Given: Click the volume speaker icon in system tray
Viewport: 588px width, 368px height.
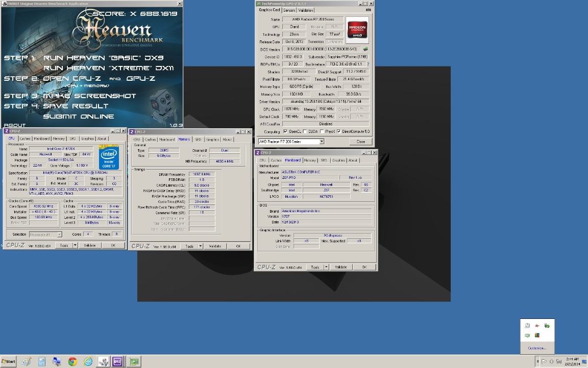Looking at the screenshot, I should pos(551,361).
